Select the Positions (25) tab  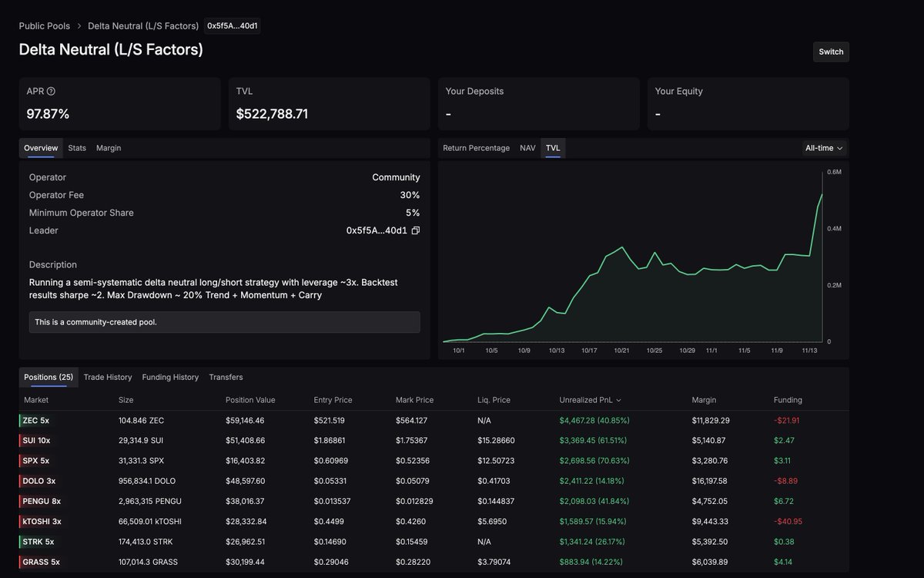[x=48, y=377]
